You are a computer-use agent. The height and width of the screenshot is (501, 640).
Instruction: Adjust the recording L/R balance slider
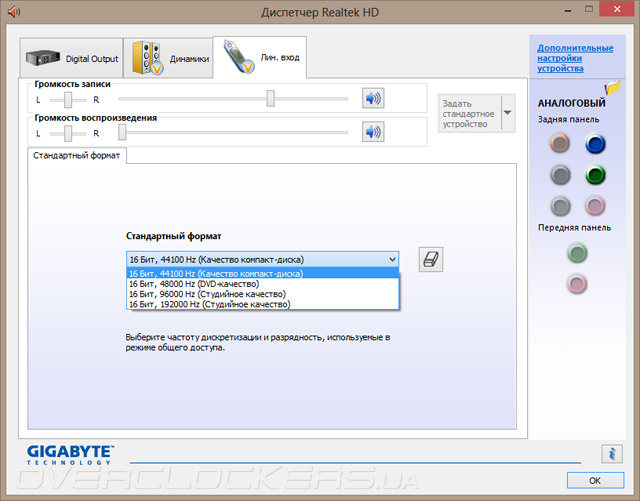pyautogui.click(x=68, y=100)
